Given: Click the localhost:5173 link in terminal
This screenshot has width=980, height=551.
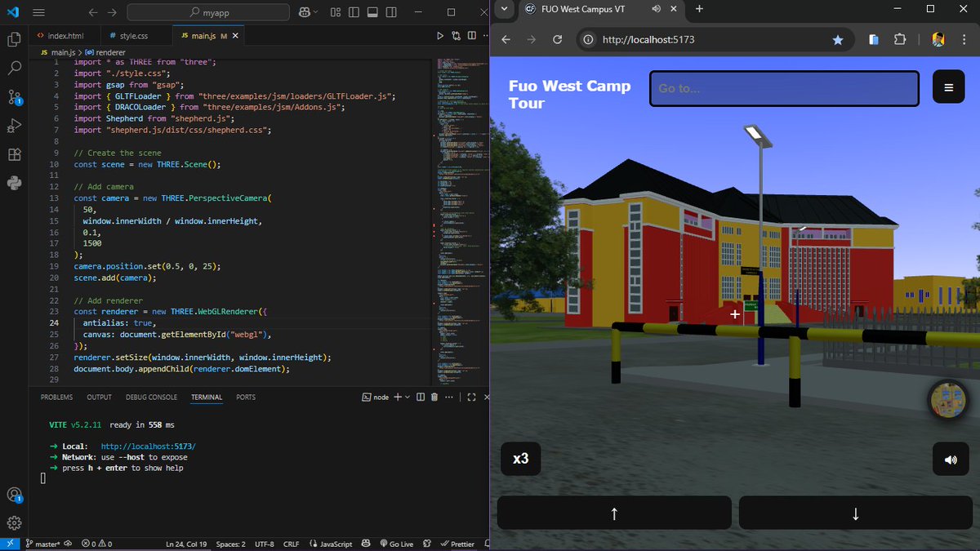Looking at the screenshot, I should (x=149, y=447).
